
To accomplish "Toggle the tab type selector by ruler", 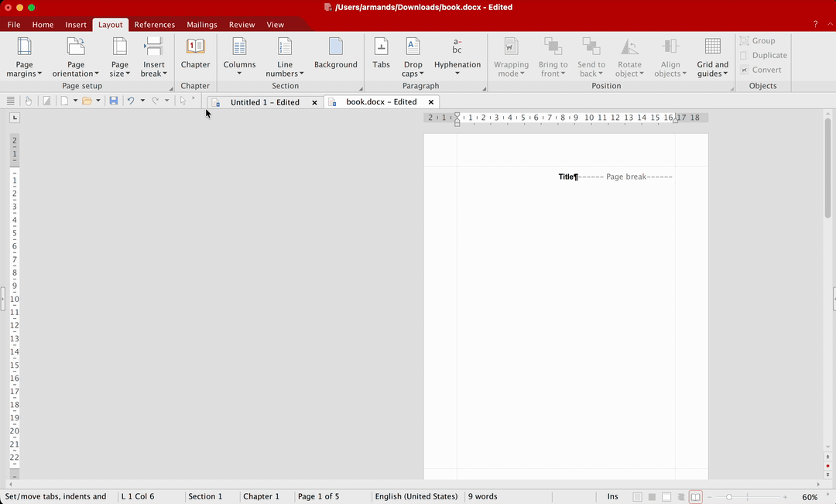I will point(15,118).
